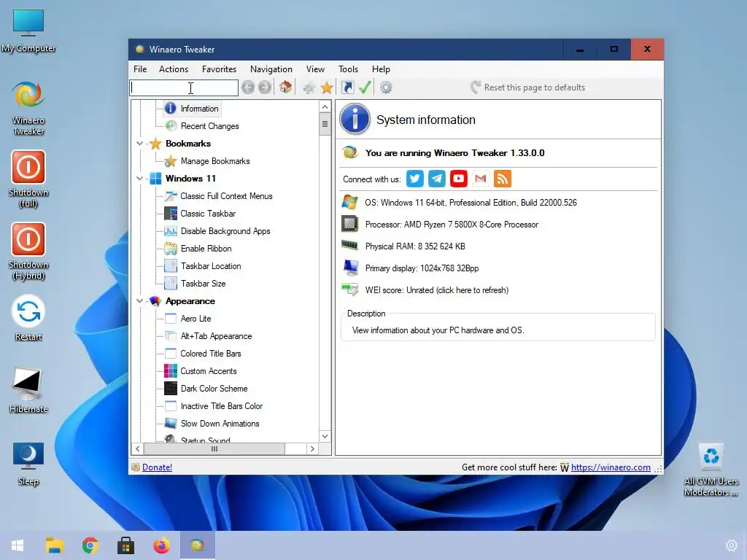Go forward with the toolbar forward arrow

pyautogui.click(x=265, y=87)
